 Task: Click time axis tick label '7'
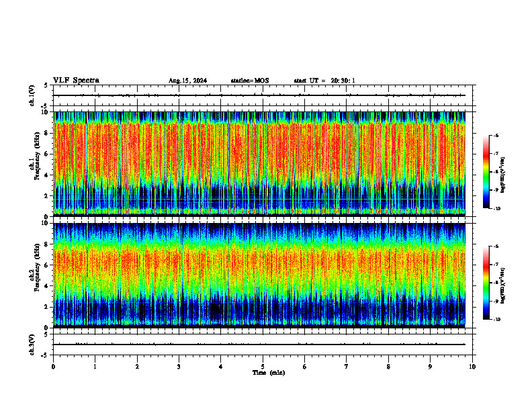pyautogui.click(x=347, y=367)
